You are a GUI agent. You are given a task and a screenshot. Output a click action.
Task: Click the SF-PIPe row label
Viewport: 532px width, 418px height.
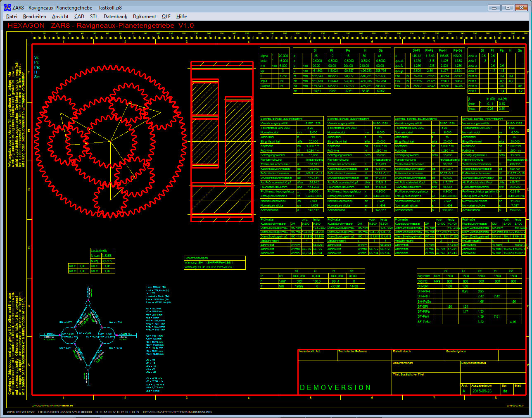[424, 311]
